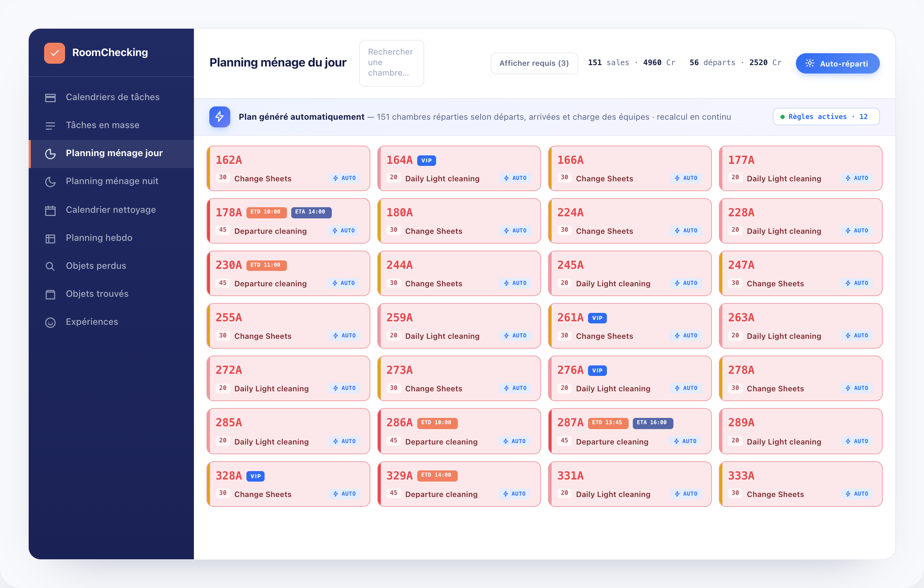The width and height of the screenshot is (924, 588).
Task: Click the Rechercher une chambre search field
Action: pos(391,63)
